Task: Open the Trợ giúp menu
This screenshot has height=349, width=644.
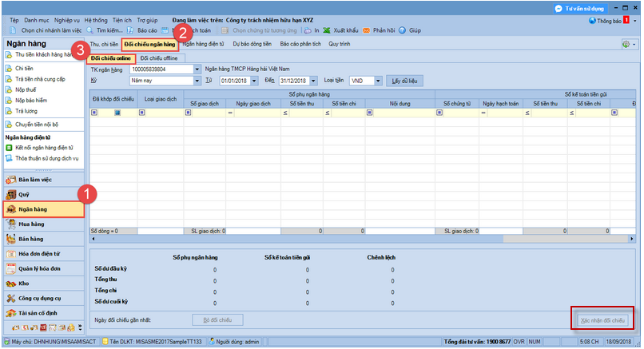Action: [147, 20]
